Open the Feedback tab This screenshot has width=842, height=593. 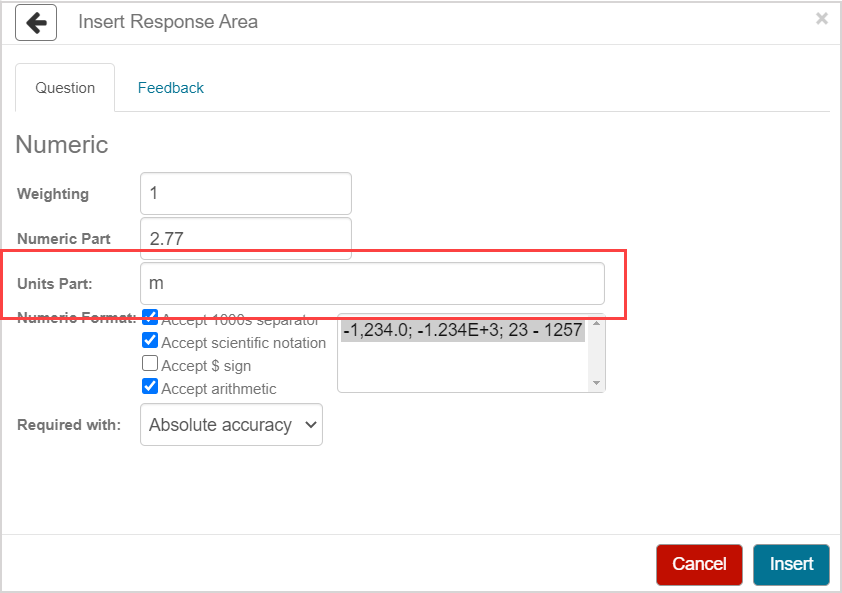click(170, 88)
